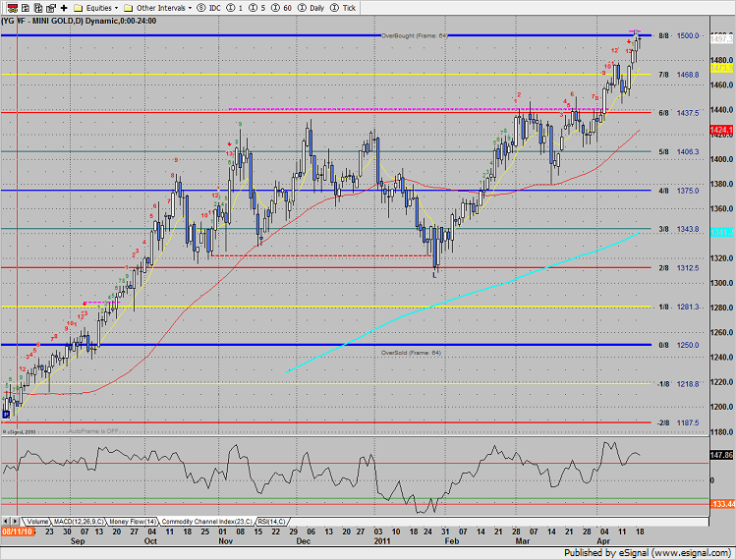
Task: Click the 2/8 1312.5 level label
Action: pyautogui.click(x=678, y=268)
